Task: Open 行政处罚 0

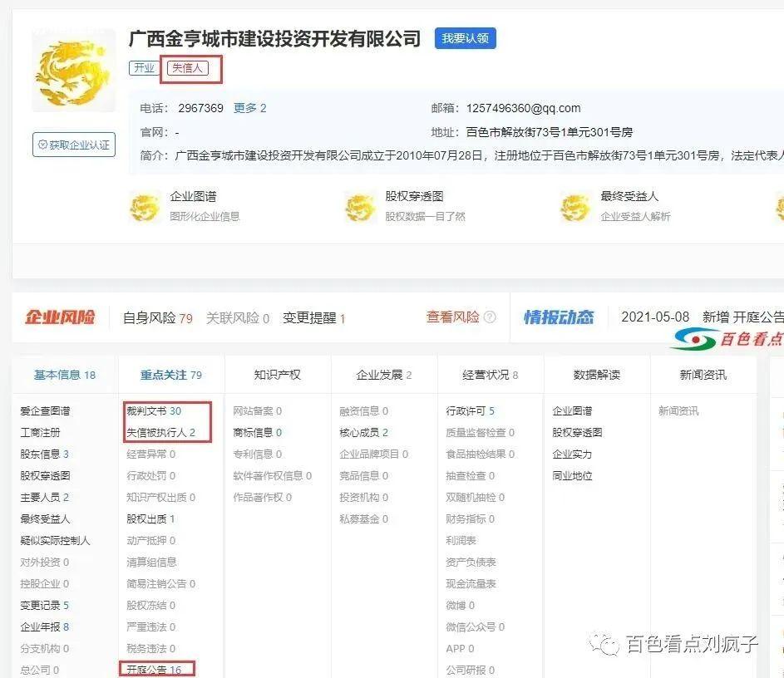Action: 151,475
